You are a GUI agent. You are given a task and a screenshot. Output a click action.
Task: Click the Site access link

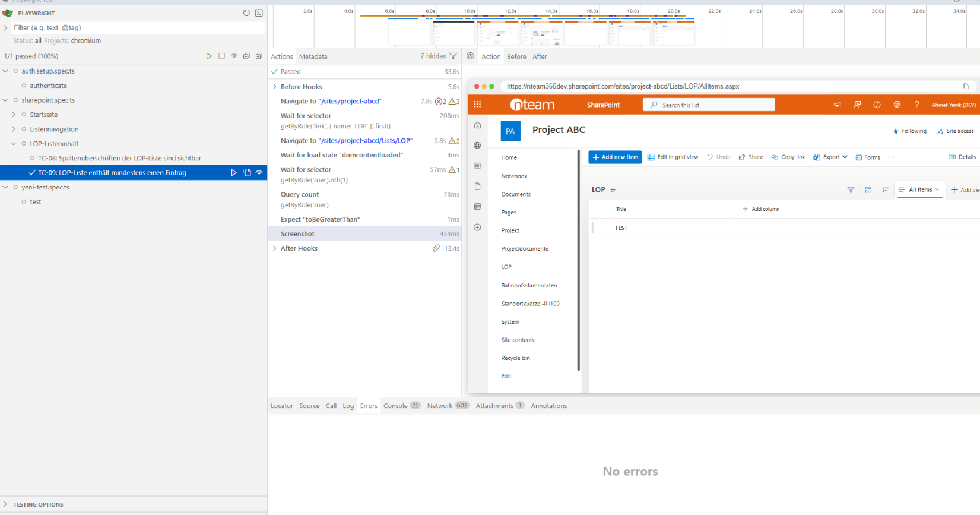(x=956, y=131)
